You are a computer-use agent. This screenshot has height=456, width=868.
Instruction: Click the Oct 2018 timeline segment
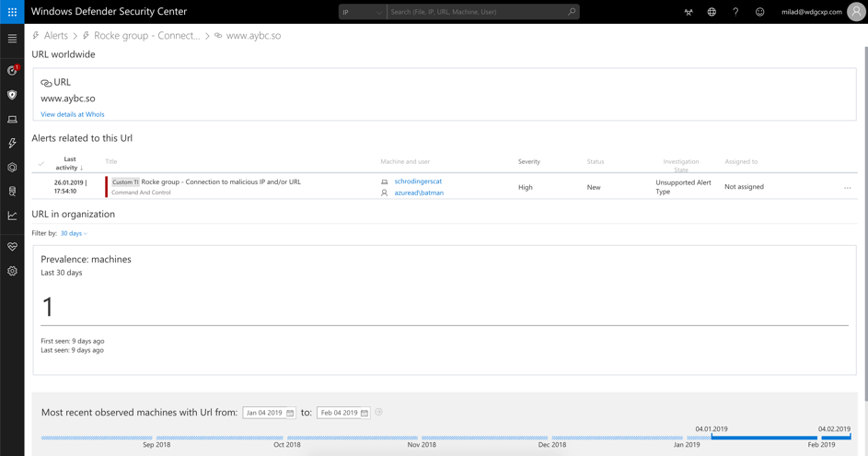coord(352,438)
